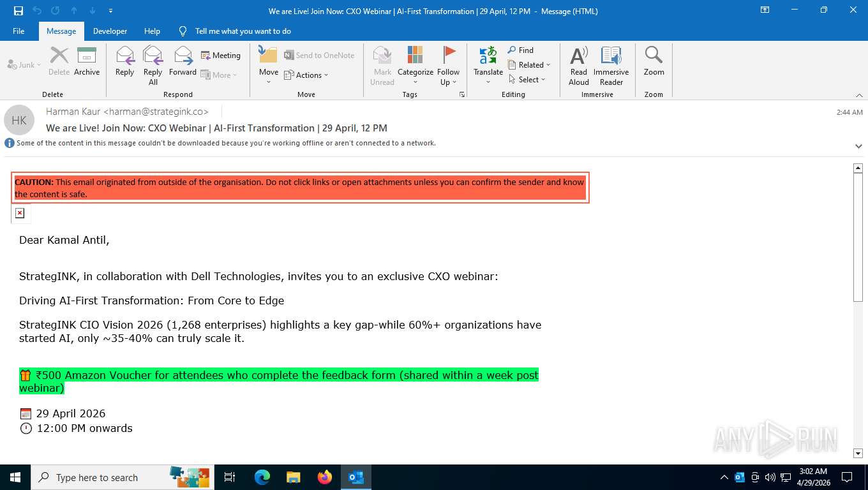868x490 pixels.
Task: Click the HK sender avatar
Action: (19, 120)
